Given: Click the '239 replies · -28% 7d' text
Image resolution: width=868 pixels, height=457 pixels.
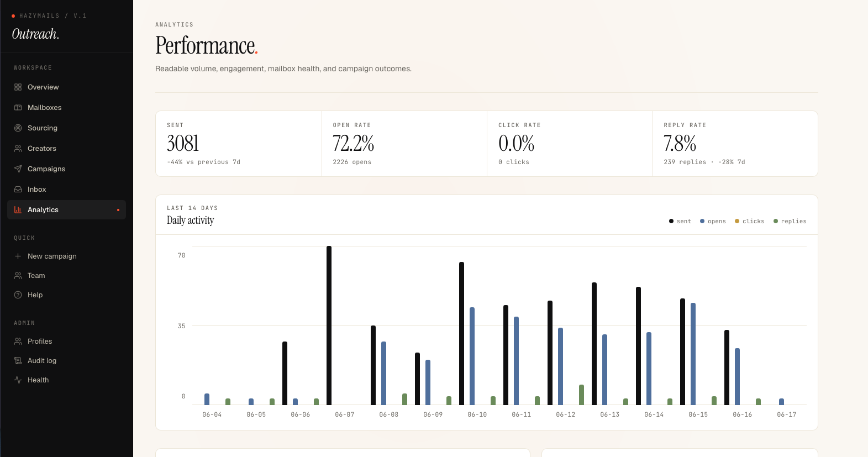Looking at the screenshot, I should [x=704, y=162].
